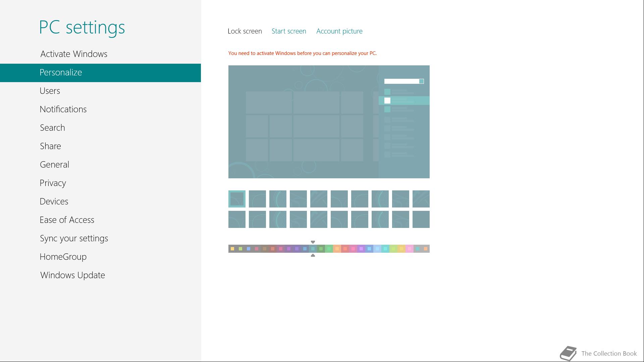Screen dimensions: 644x362
Task: Open Windows Update settings
Action: pos(72,275)
